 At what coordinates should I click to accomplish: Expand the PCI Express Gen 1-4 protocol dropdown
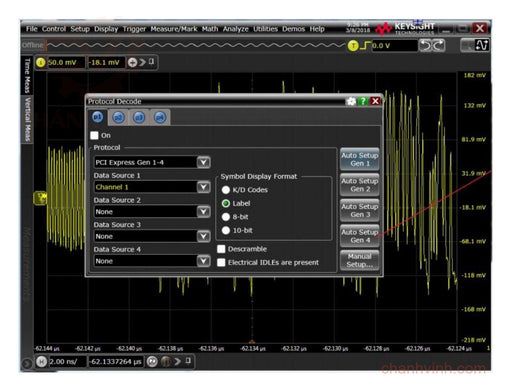(203, 162)
